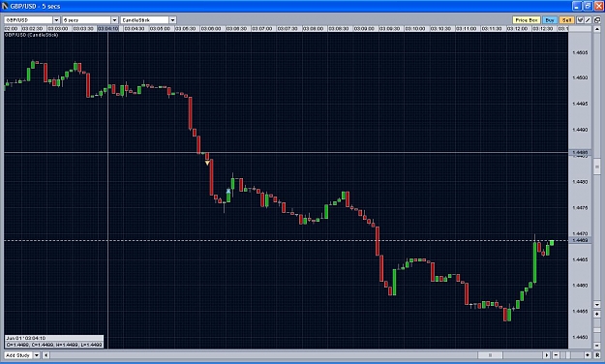Click the horizontal zoom minus button
Screen dimensions: 605x364
(556, 355)
